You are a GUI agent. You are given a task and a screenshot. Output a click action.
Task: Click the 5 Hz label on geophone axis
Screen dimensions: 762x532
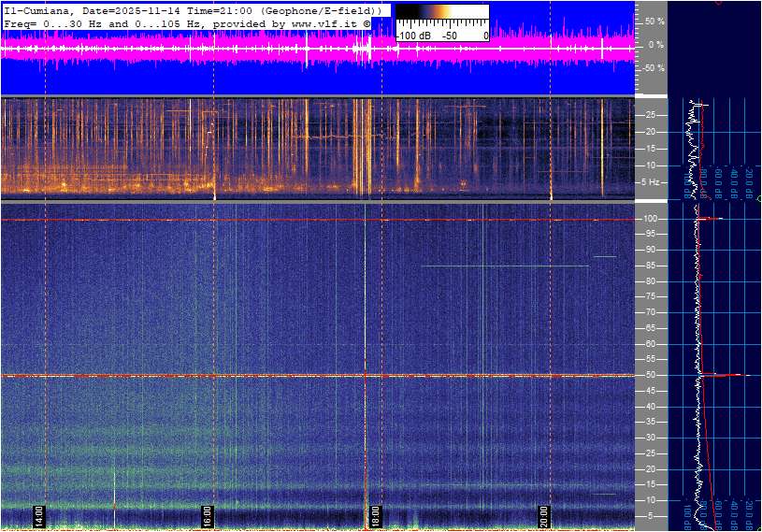652,182
